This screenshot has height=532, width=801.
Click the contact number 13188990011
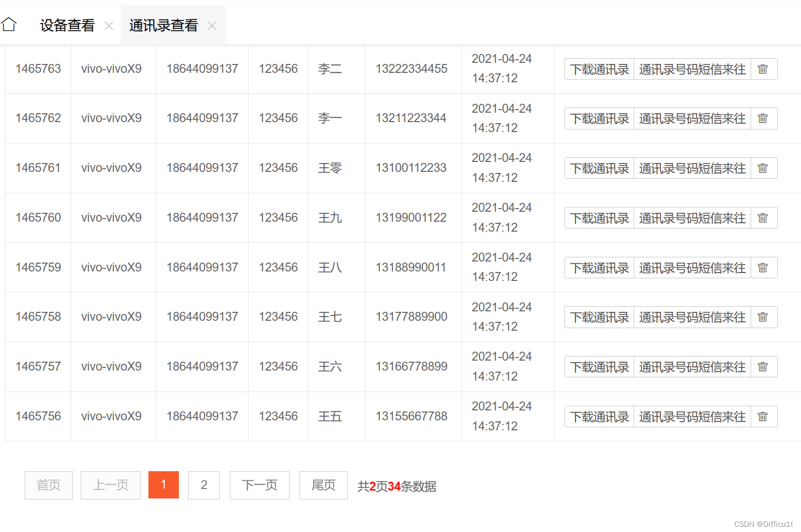coord(411,267)
